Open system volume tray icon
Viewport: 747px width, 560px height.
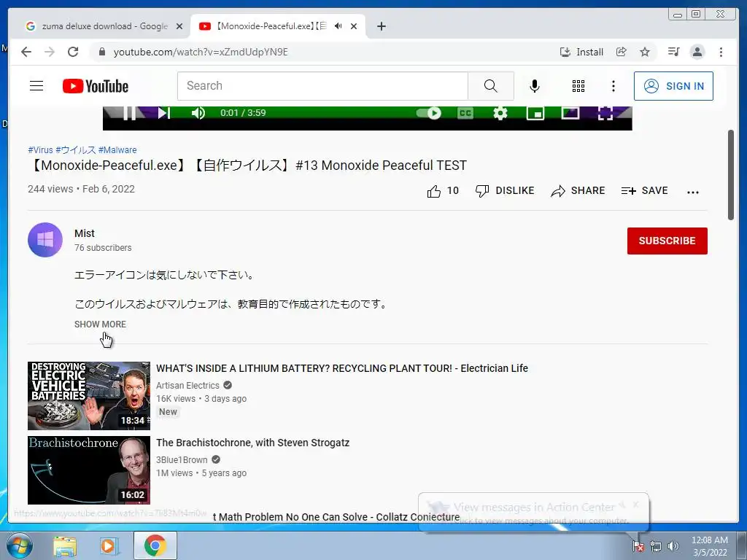pos(673,546)
